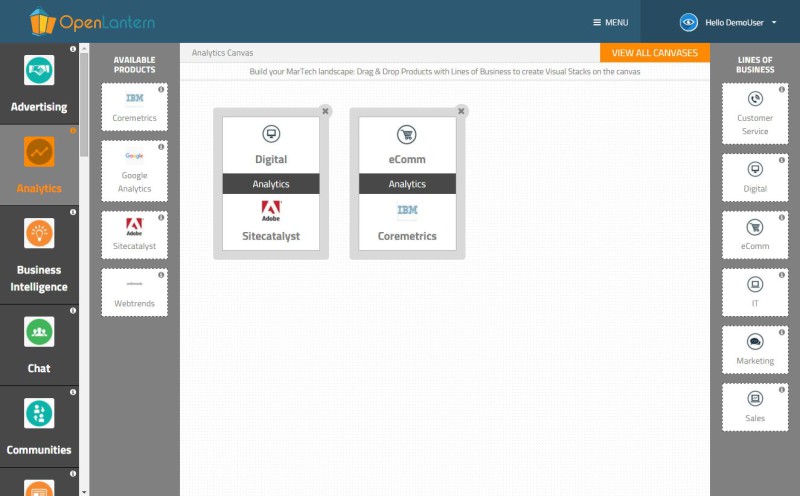Viewport: 800px width, 496px height.
Task: Click Analytics bar in Digital stack
Action: tap(271, 184)
